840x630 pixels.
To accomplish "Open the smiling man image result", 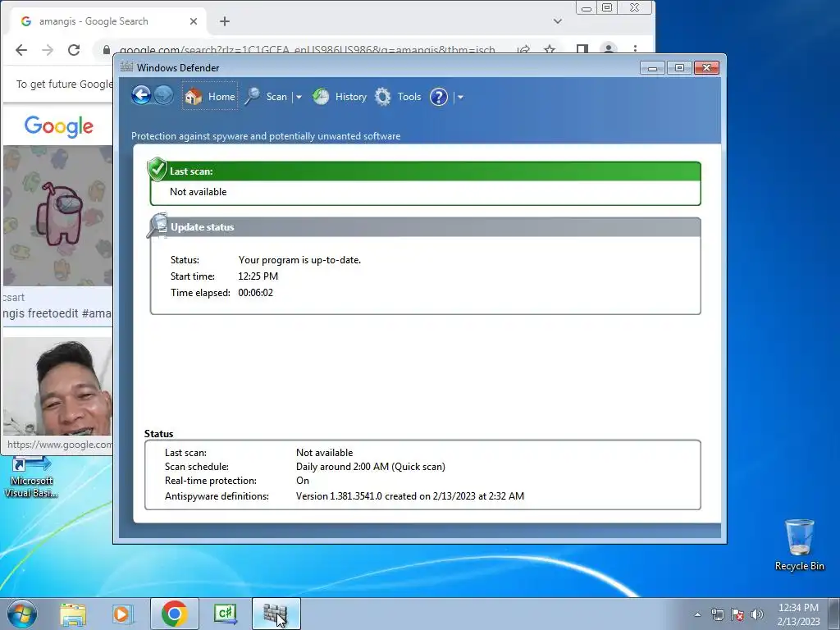I will [58, 386].
